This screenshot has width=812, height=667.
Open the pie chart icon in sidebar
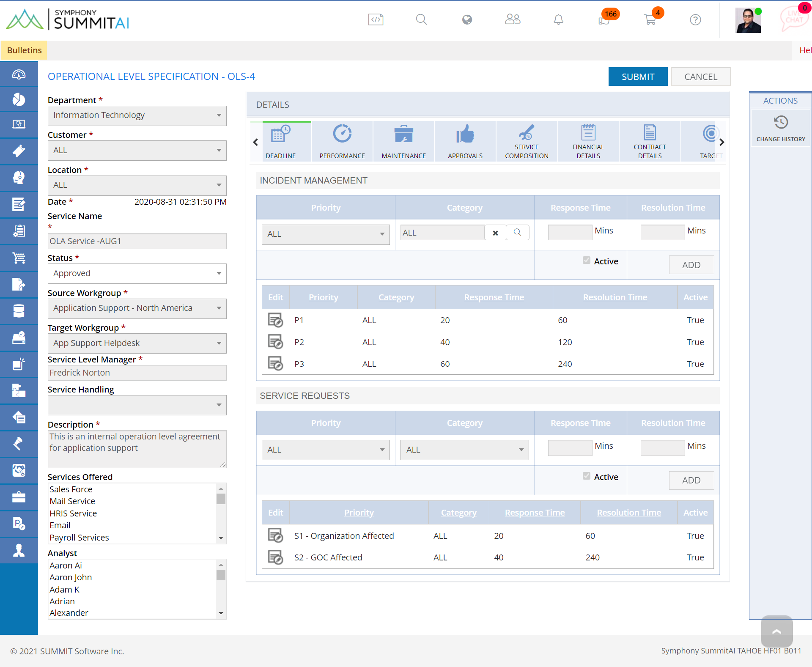coord(19,99)
